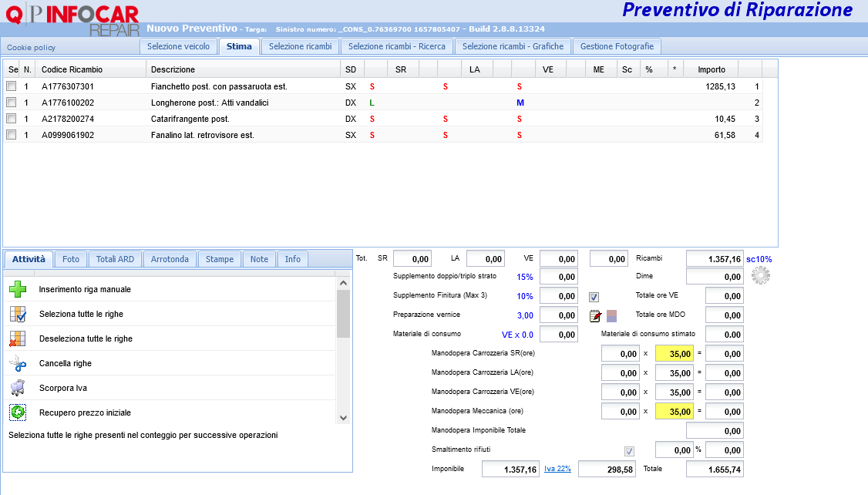Open the Totali ARD tab
868x495 pixels.
pos(115,259)
